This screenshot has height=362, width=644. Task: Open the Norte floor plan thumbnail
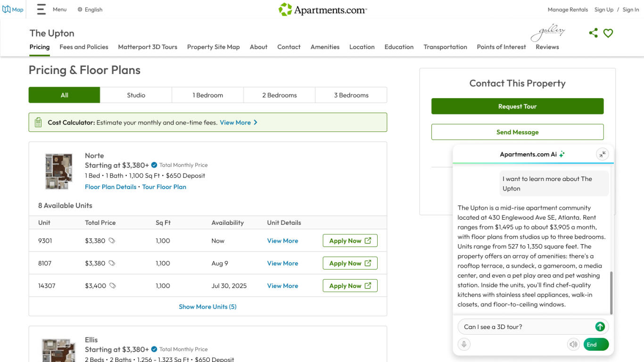tap(58, 171)
